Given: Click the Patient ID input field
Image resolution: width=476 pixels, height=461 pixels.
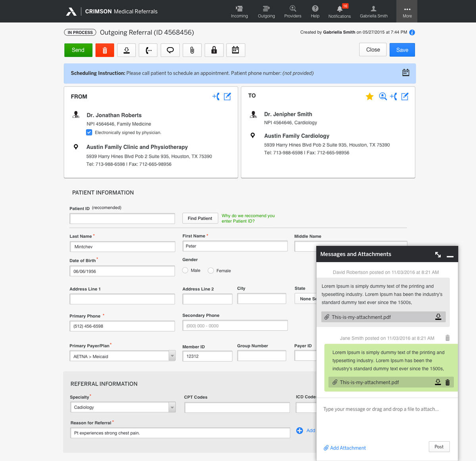Looking at the screenshot, I should click(x=122, y=218).
